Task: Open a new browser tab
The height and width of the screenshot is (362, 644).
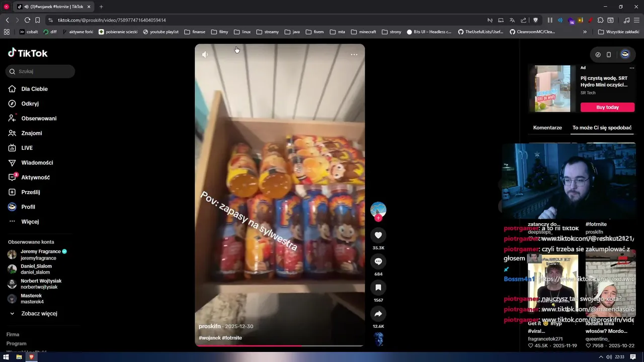Action: (x=101, y=7)
